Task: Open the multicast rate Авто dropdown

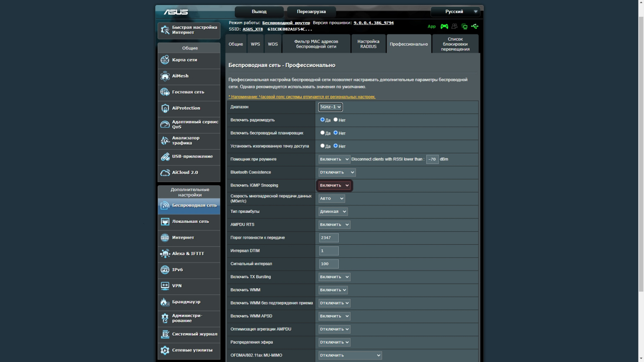Action: (x=332, y=199)
